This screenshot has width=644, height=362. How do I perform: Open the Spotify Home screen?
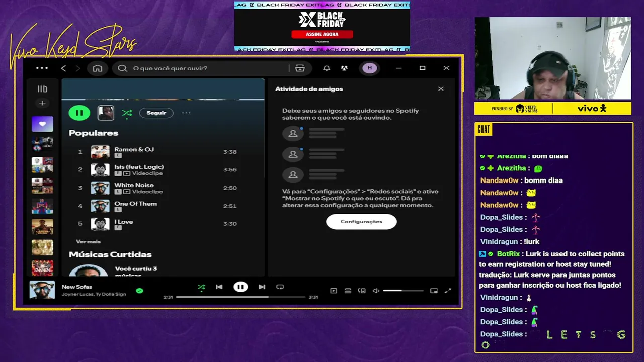(x=98, y=68)
